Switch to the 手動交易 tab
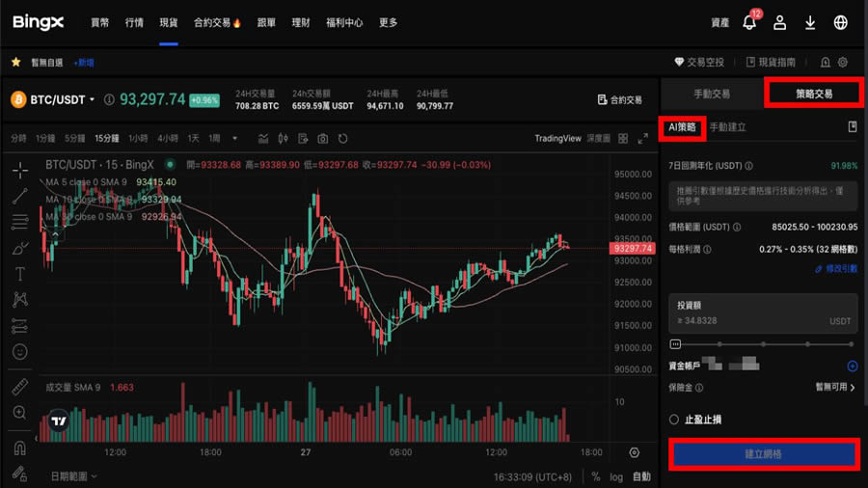The image size is (868, 488). (x=712, y=94)
